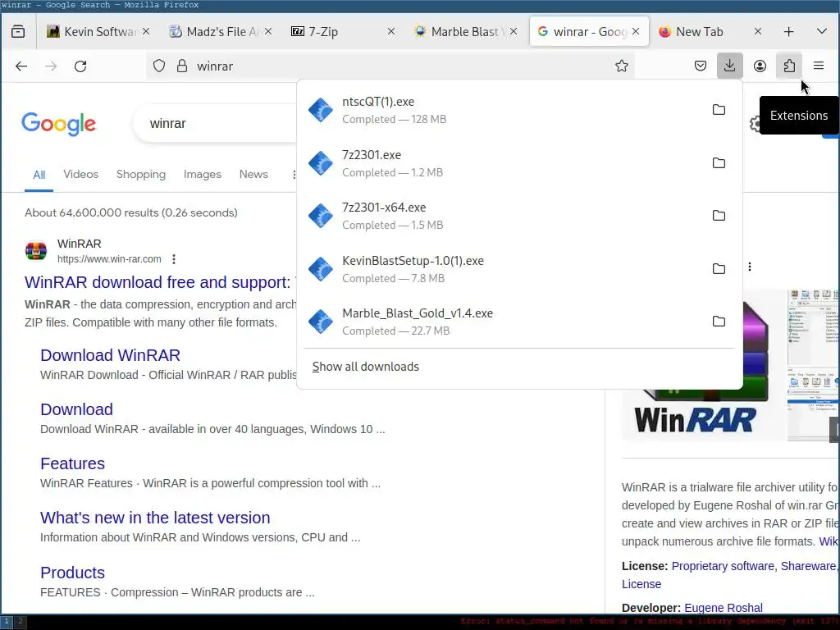Click the ntscQT(1).exe file icon
840x630 pixels.
point(321,110)
